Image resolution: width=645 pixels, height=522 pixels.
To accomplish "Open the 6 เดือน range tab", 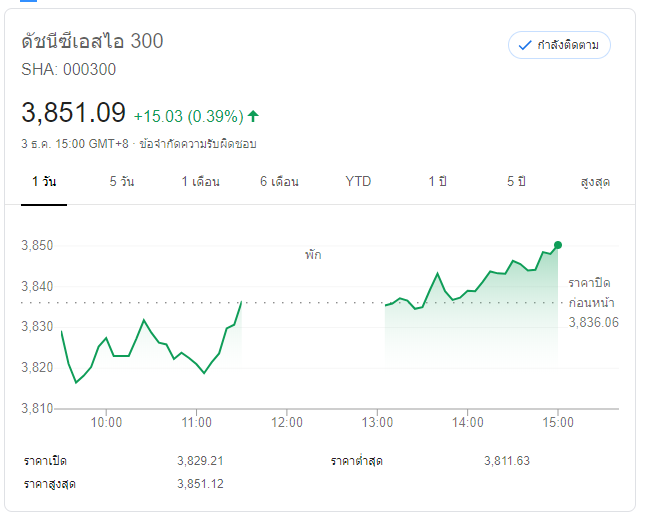I will point(279,182).
